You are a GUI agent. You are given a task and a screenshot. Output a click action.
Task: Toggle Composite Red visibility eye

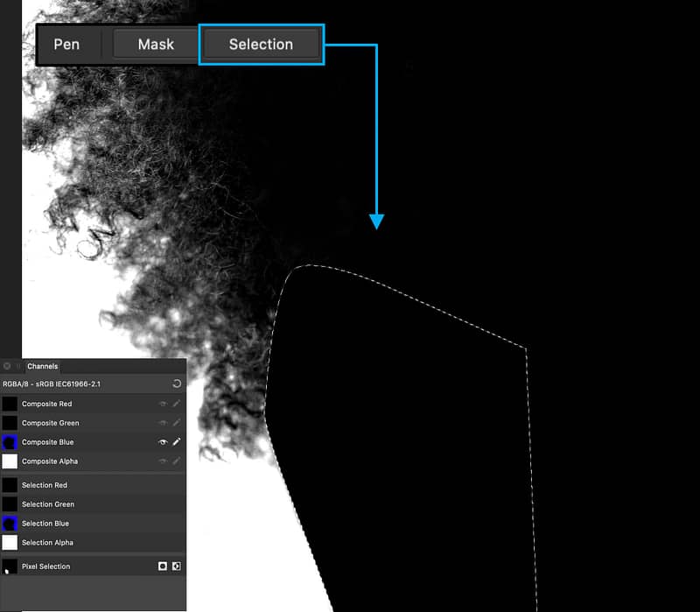163,404
